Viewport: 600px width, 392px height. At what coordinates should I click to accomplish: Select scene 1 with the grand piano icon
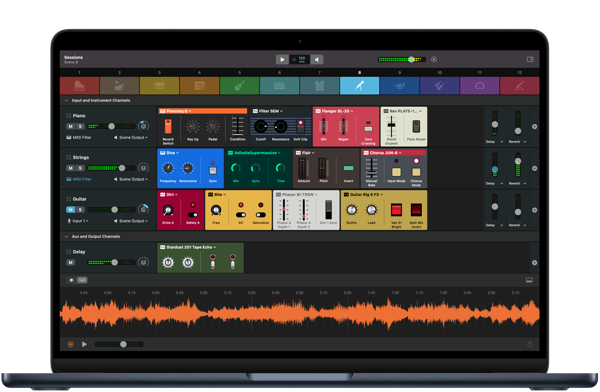coord(80,85)
